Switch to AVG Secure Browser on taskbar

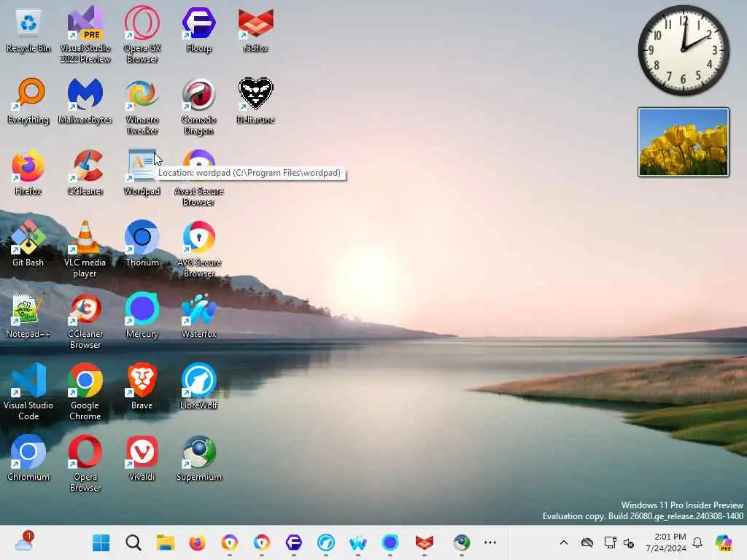click(262, 542)
